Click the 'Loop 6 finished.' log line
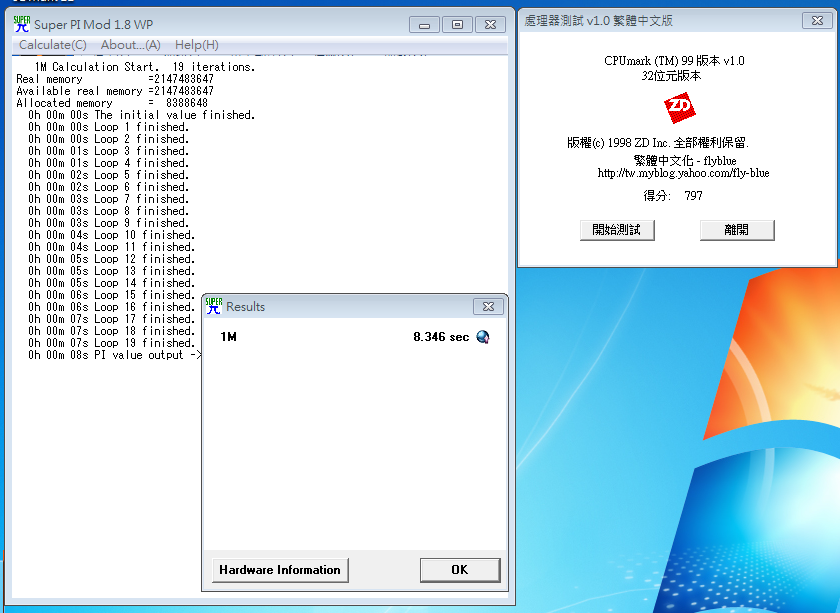 109,187
